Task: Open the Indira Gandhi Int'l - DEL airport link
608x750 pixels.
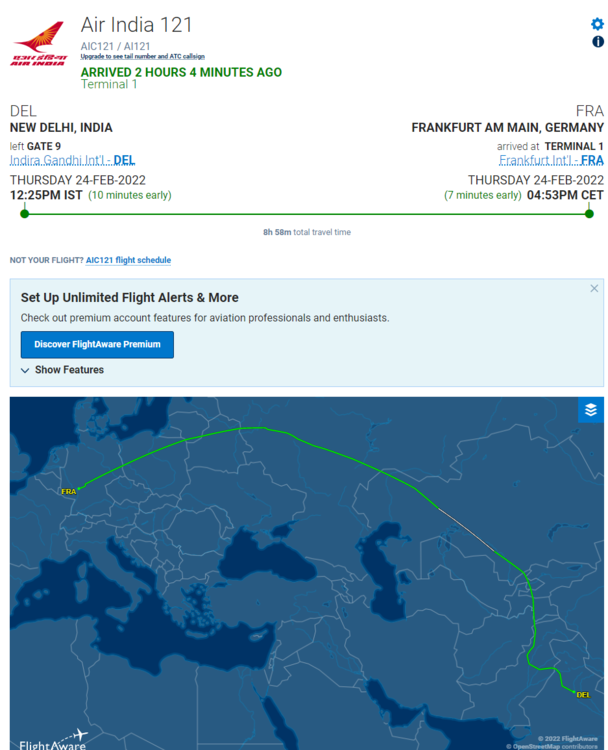Action: (72, 160)
